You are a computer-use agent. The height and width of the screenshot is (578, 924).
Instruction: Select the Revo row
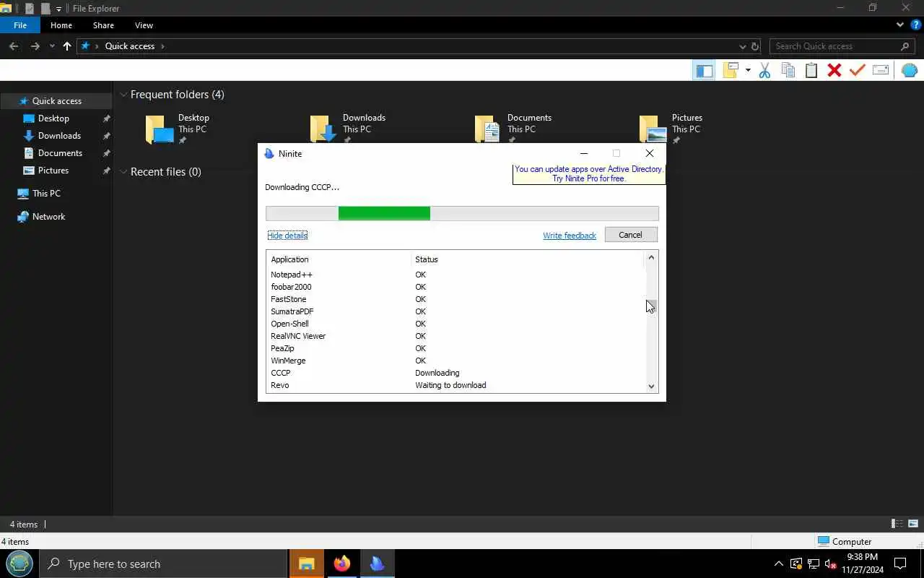pos(455,385)
